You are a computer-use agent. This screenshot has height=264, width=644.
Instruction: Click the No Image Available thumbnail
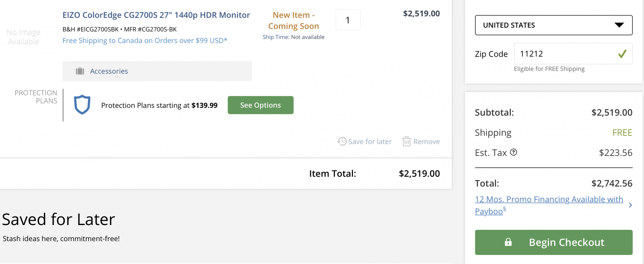tap(24, 37)
